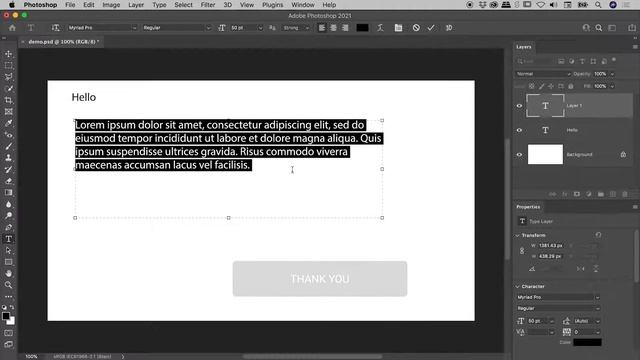Hide Layer 1 visibility eye

pyautogui.click(x=519, y=106)
